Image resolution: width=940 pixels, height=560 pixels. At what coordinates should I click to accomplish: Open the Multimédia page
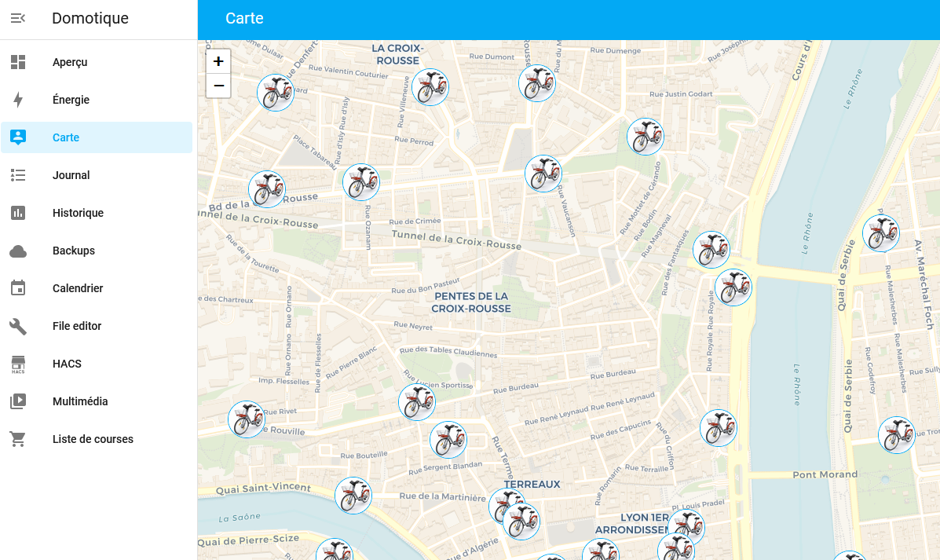point(97,401)
